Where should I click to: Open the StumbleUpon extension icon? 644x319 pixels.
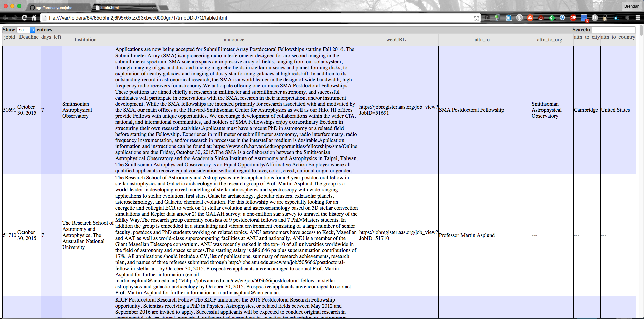pyautogui.click(x=530, y=17)
